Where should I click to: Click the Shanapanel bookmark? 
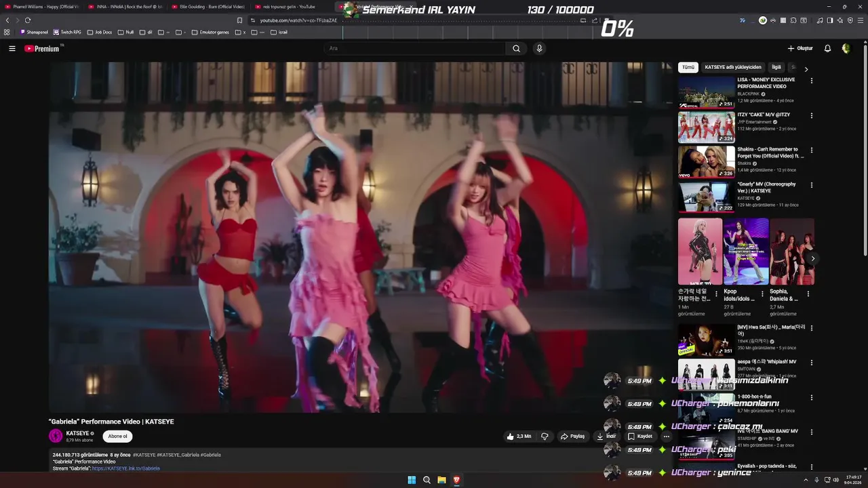(35, 32)
